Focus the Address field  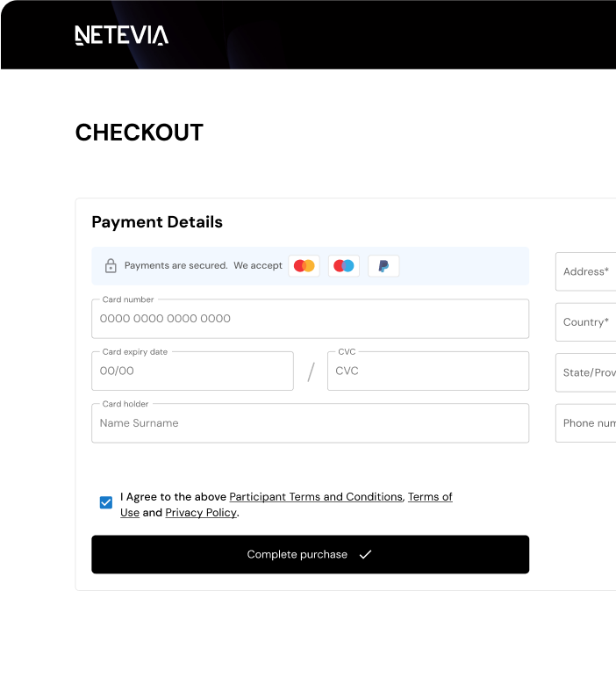click(586, 272)
